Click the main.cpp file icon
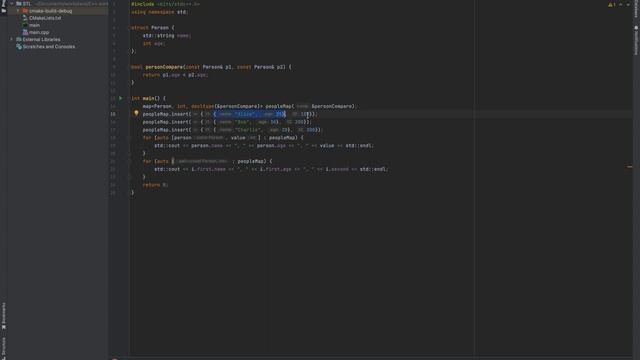 click(x=25, y=32)
